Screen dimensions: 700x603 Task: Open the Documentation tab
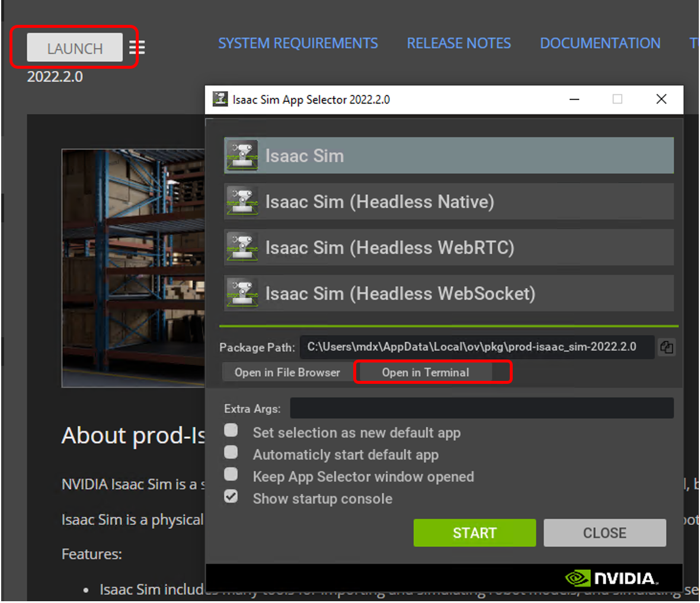[x=600, y=43]
